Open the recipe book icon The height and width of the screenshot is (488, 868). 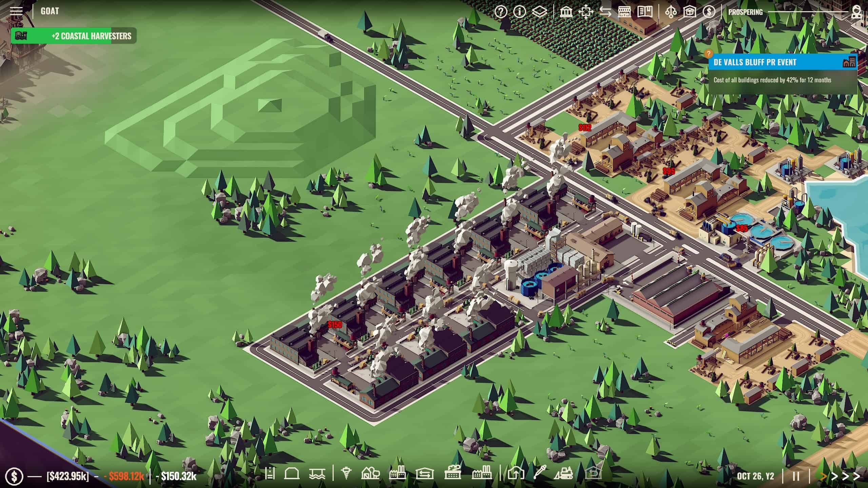point(645,12)
